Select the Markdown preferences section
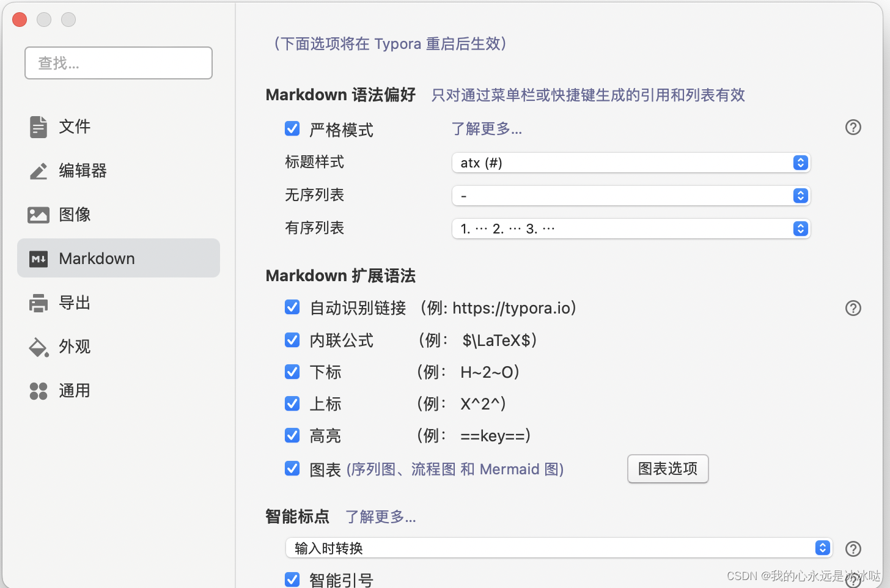The height and width of the screenshot is (588, 890). [x=119, y=258]
